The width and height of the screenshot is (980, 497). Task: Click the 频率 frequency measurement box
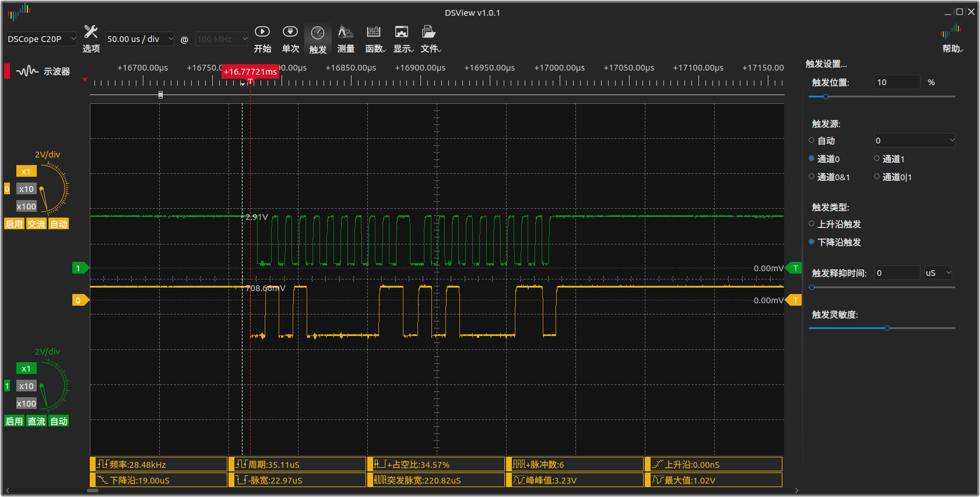(159, 464)
